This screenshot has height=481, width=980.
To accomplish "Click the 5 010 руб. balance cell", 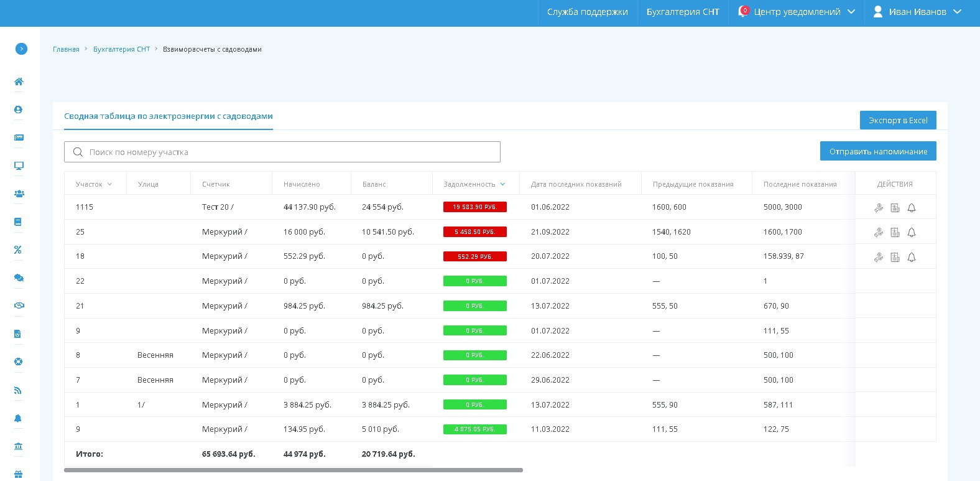I will [381, 429].
